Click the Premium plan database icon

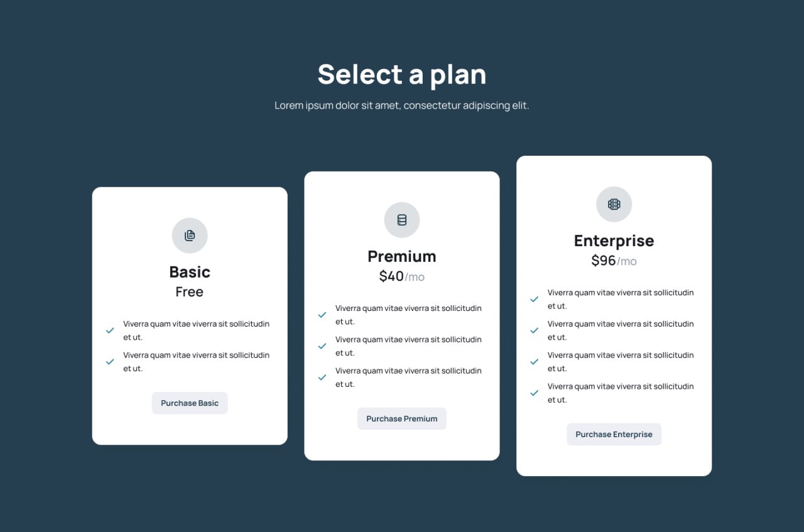[402, 220]
